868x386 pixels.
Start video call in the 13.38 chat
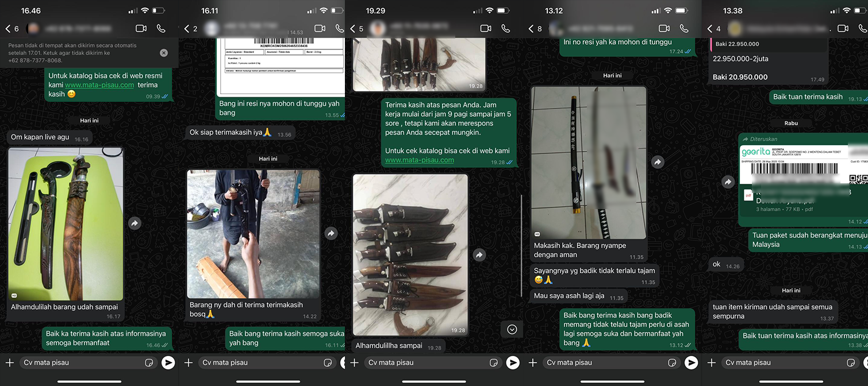coord(843,28)
